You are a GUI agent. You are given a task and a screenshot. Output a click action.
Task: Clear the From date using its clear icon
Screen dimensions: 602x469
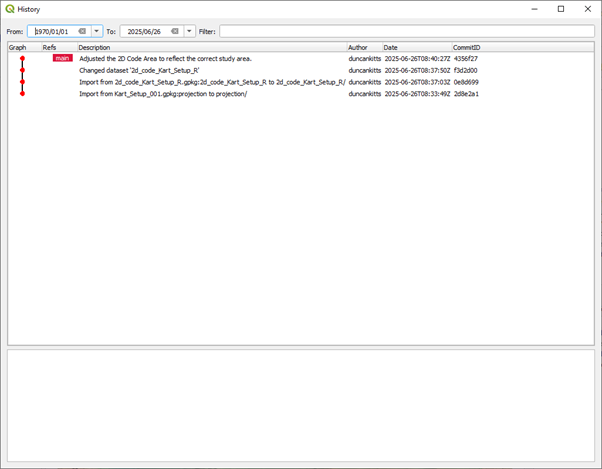[83, 31]
